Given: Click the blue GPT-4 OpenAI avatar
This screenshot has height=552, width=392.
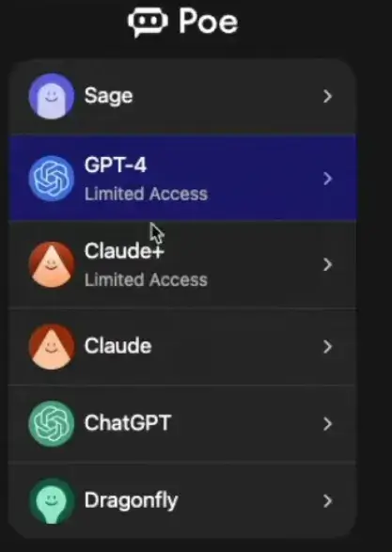Looking at the screenshot, I should 52,179.
